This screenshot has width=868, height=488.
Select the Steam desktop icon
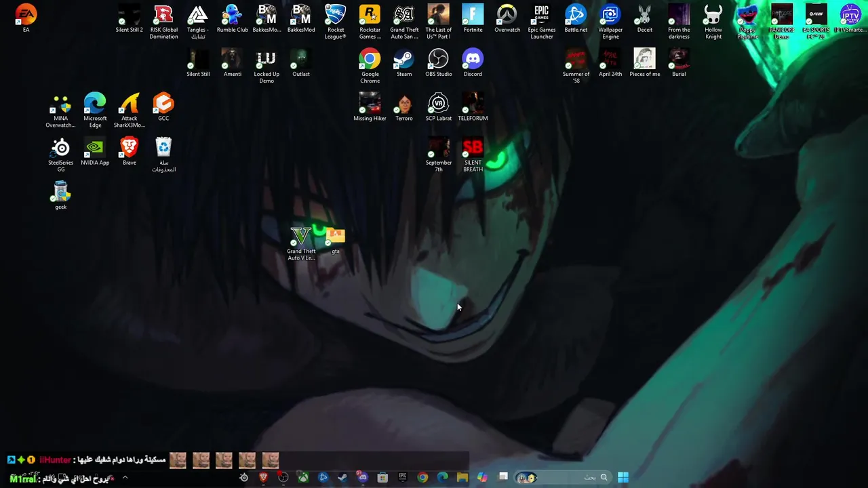(404, 62)
